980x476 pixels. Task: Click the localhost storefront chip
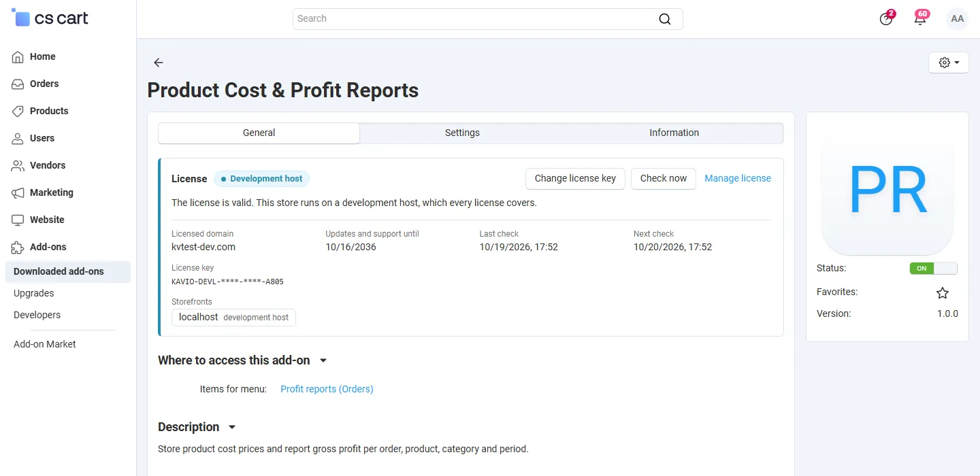pos(233,318)
